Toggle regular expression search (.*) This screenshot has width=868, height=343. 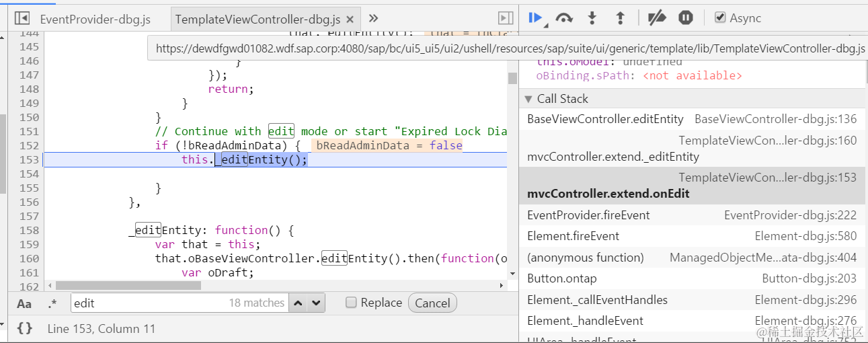(x=52, y=303)
